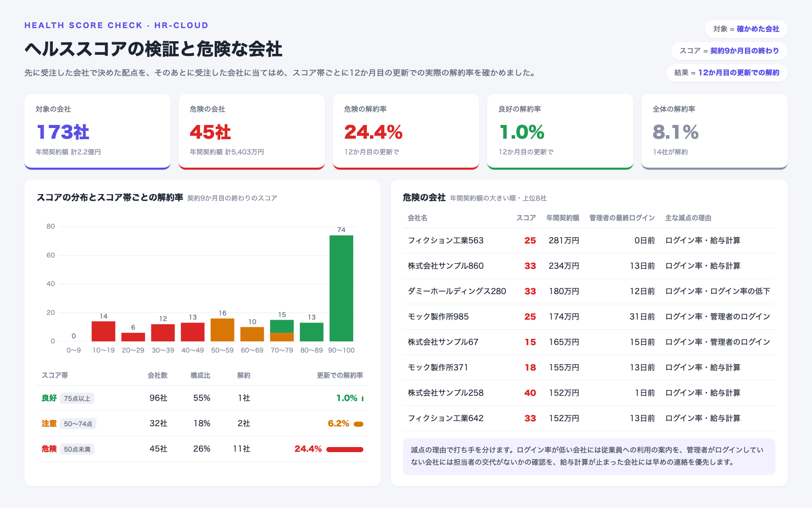
Task: Click the red 10〜19 bar
Action: (104, 331)
